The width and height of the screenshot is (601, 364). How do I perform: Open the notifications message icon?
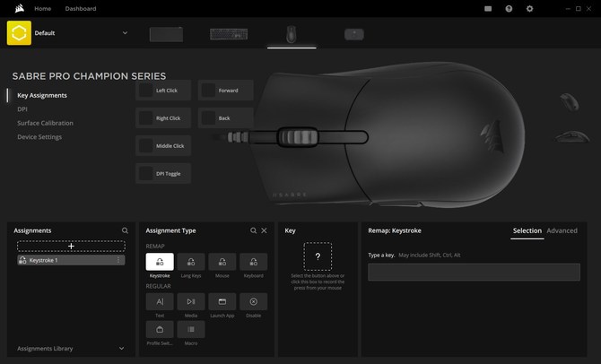coord(488,8)
